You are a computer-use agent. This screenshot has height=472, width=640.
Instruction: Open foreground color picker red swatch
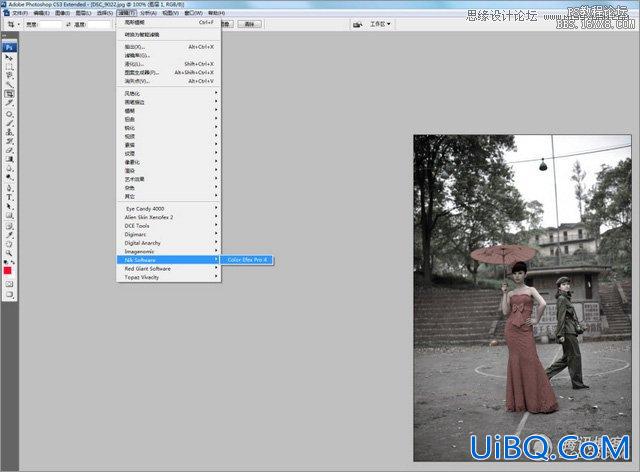coord(7,271)
